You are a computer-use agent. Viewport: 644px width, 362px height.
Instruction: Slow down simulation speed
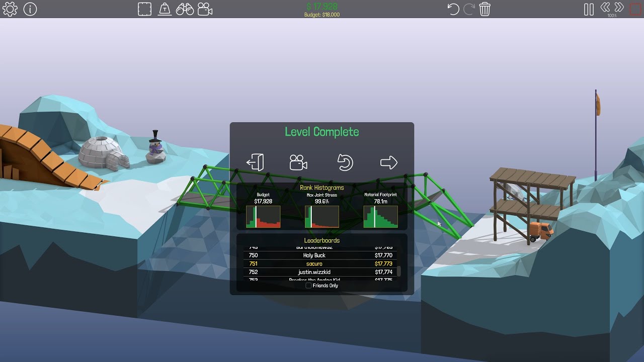click(x=605, y=7)
